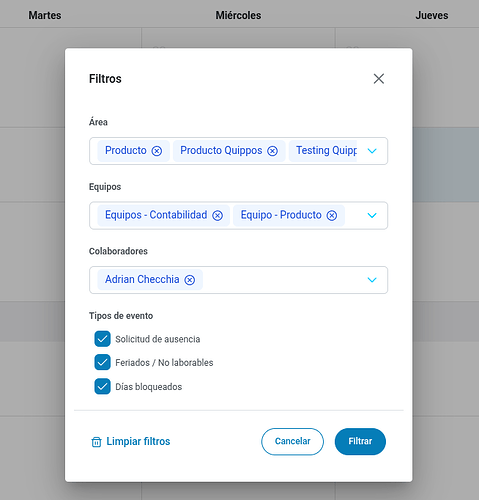Viewport: 479px width, 500px height.
Task: Remove Equipos - Contabilidad chip
Action: pyautogui.click(x=217, y=216)
